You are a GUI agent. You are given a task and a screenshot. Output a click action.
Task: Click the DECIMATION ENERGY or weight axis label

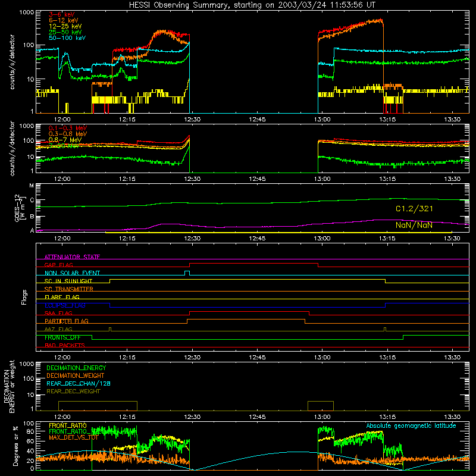[9, 386]
